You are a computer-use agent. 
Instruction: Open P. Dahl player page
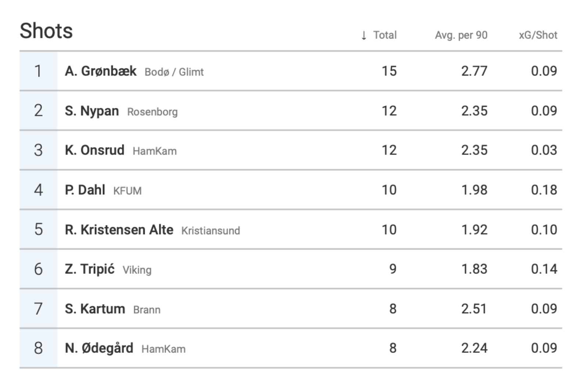pos(85,190)
